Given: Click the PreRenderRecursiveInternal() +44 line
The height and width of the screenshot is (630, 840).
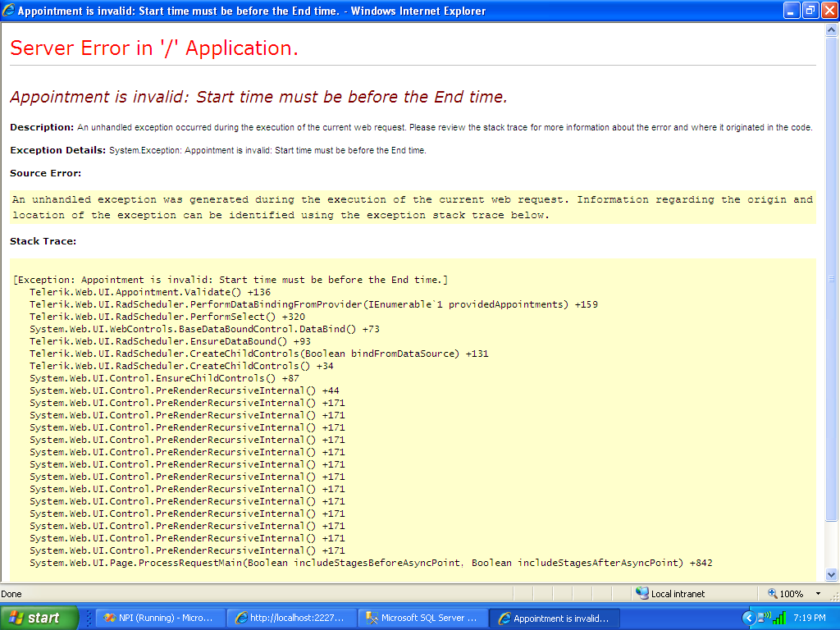Looking at the screenshot, I should point(185,390).
